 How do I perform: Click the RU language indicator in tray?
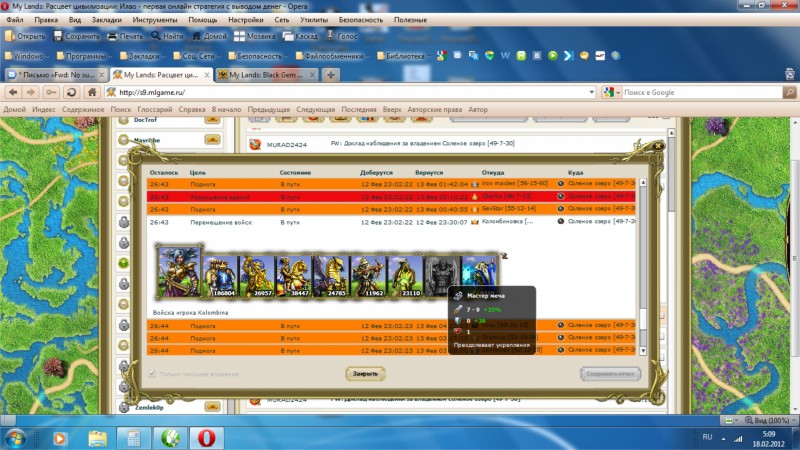[707, 437]
